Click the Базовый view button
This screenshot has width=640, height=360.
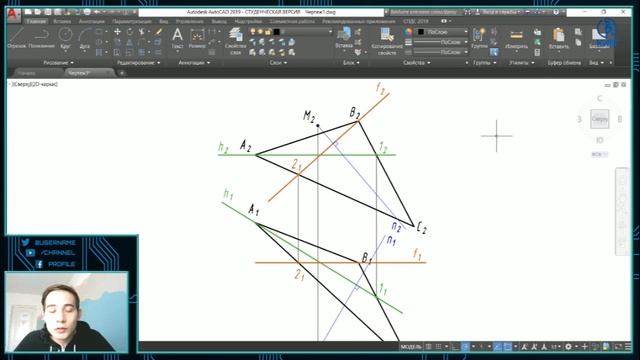(x=599, y=38)
